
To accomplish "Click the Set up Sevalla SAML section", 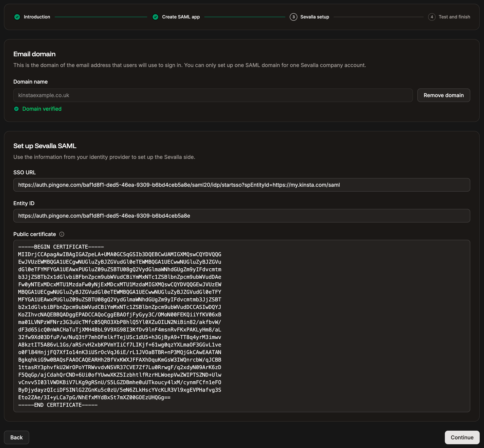I will click(x=45, y=146).
